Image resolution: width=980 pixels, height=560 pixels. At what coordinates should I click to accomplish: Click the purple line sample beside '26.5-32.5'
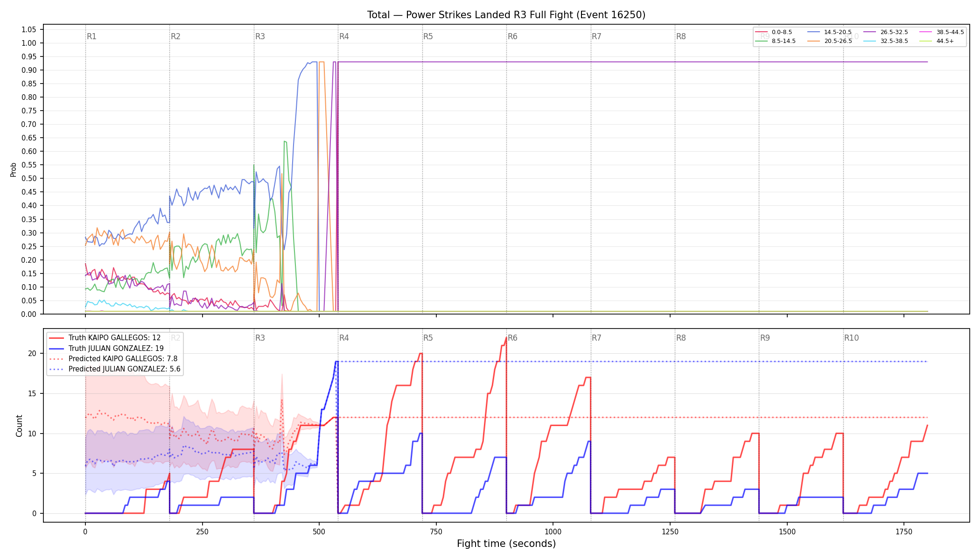[870, 32]
